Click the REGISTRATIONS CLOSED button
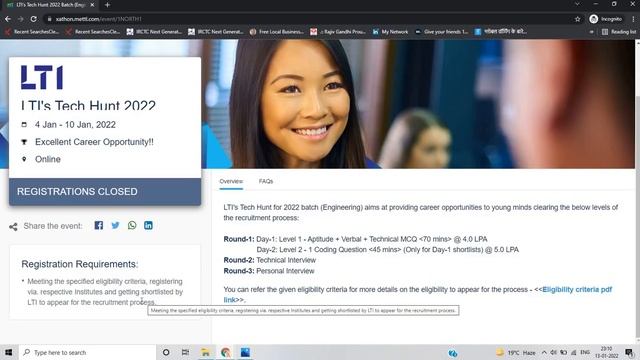640x360 pixels. 105,191
